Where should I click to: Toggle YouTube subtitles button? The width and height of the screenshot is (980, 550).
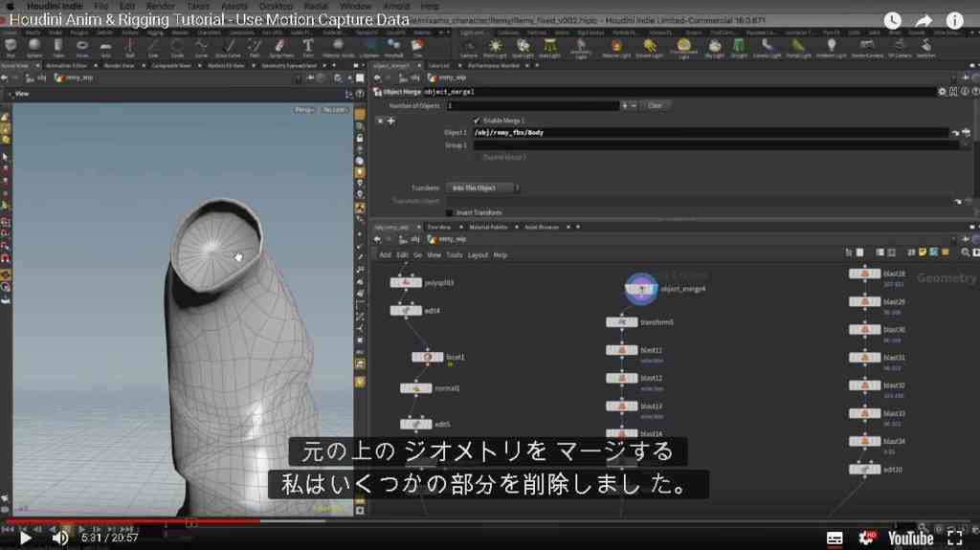click(x=835, y=539)
